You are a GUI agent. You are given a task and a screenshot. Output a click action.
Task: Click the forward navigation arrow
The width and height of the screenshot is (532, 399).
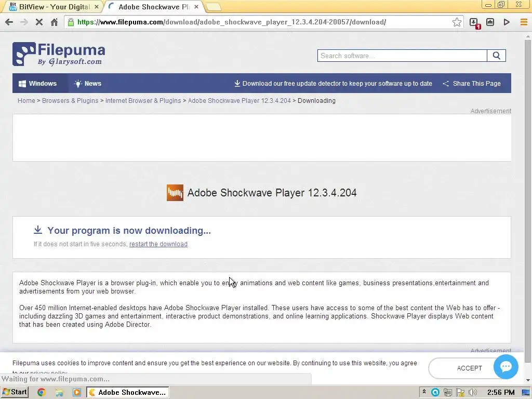tap(24, 22)
